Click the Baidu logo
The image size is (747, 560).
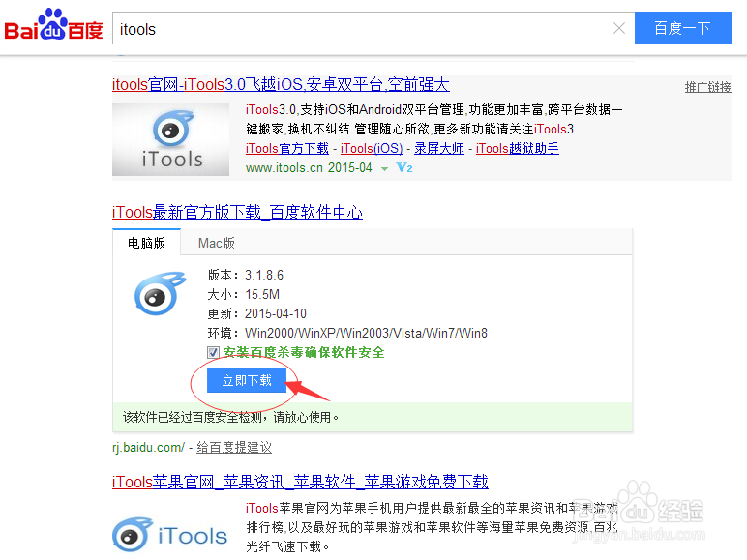click(53, 25)
